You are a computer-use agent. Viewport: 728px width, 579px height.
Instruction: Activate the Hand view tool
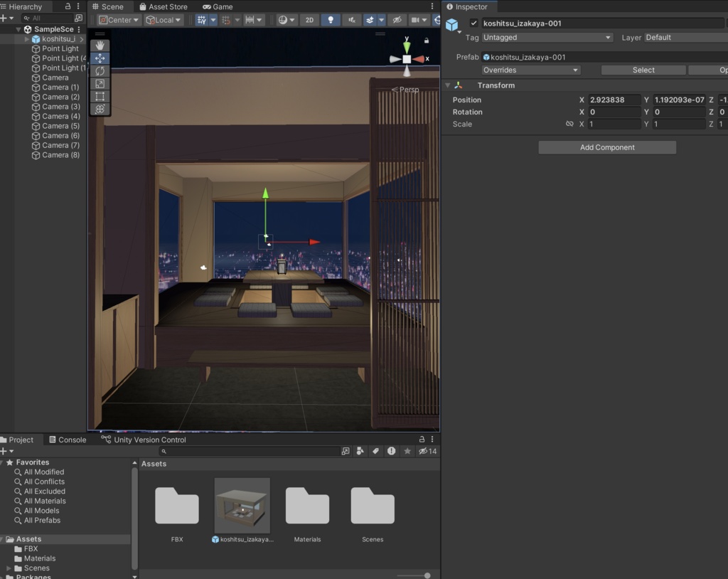click(100, 45)
